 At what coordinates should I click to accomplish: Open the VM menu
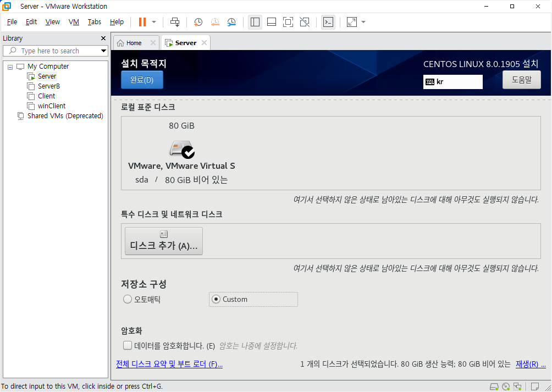(74, 22)
